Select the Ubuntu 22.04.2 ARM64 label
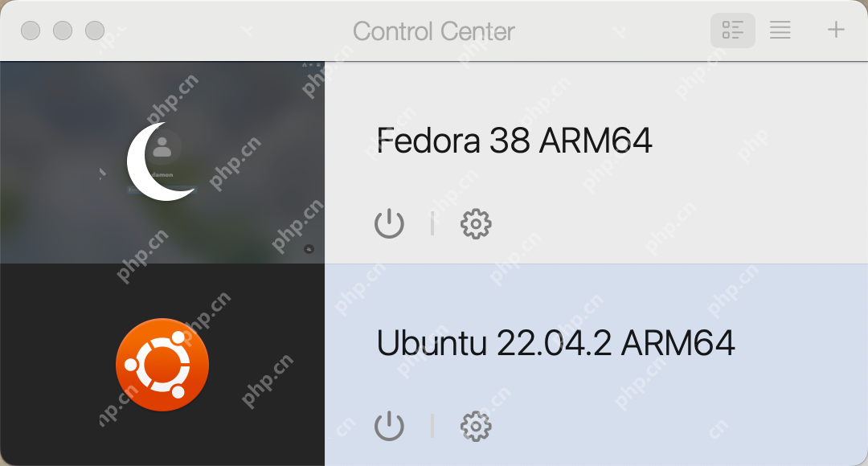Viewport: 868px width, 466px height. (x=558, y=342)
